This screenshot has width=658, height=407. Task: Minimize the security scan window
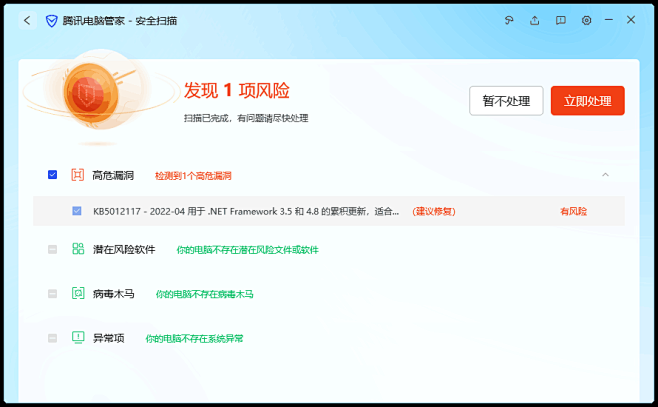pos(612,20)
